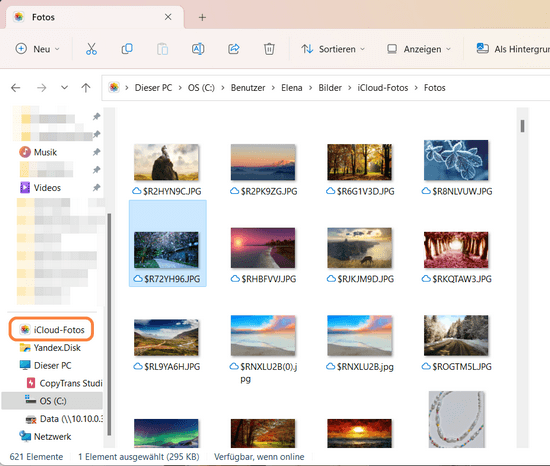Image resolution: width=550 pixels, height=466 pixels.
Task: Expand chevron after Benutzer in path
Action: 273,88
